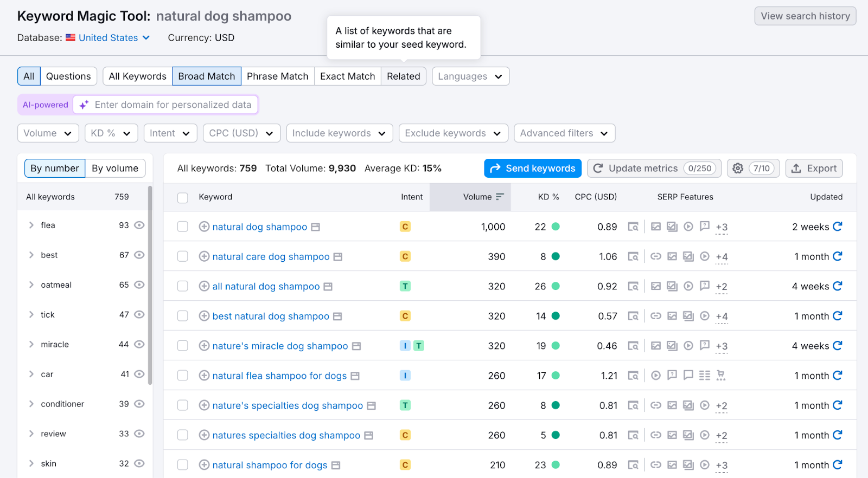The width and height of the screenshot is (868, 478).
Task: Click the Enter domain for personalized data field
Action: (173, 105)
